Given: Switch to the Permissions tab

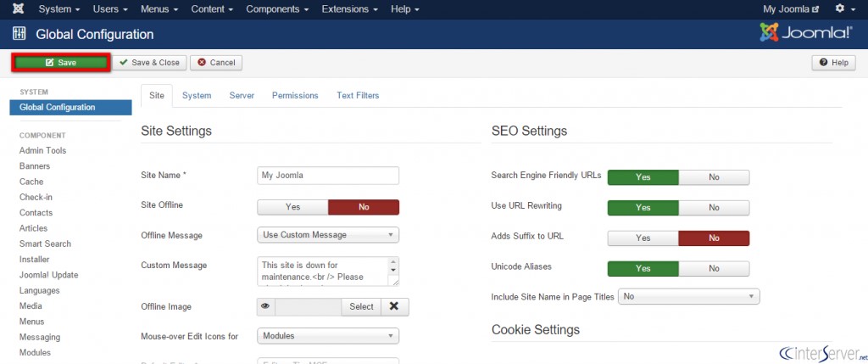Looking at the screenshot, I should [295, 95].
